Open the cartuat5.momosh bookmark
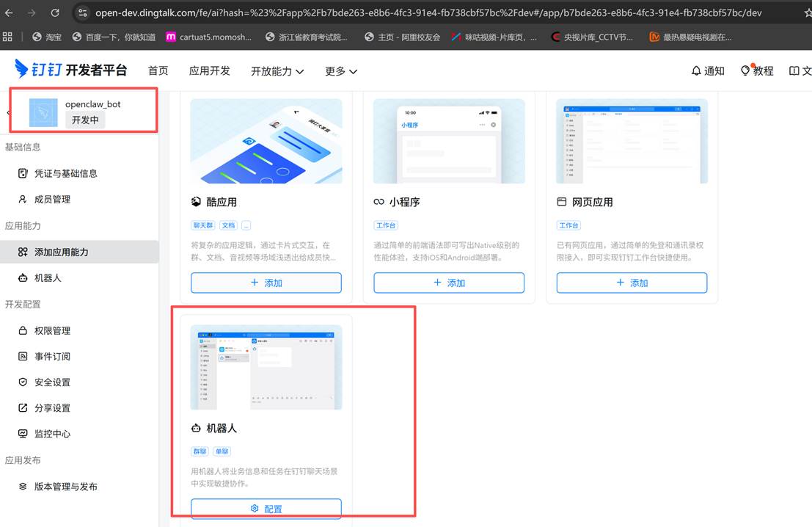The image size is (812, 527). (208, 37)
